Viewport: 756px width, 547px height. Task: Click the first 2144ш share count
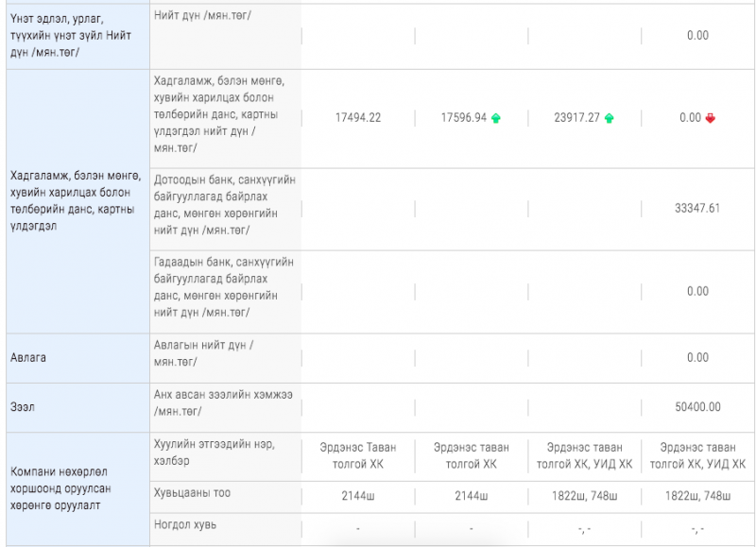(x=358, y=496)
